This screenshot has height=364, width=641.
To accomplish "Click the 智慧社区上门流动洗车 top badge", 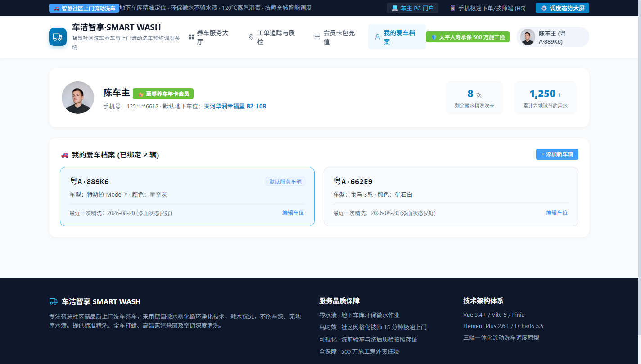I will coord(84,8).
